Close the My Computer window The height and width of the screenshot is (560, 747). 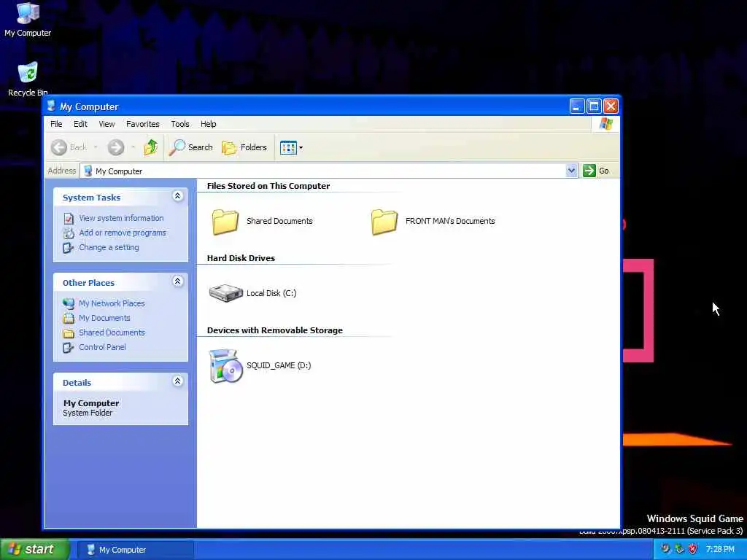pos(611,106)
